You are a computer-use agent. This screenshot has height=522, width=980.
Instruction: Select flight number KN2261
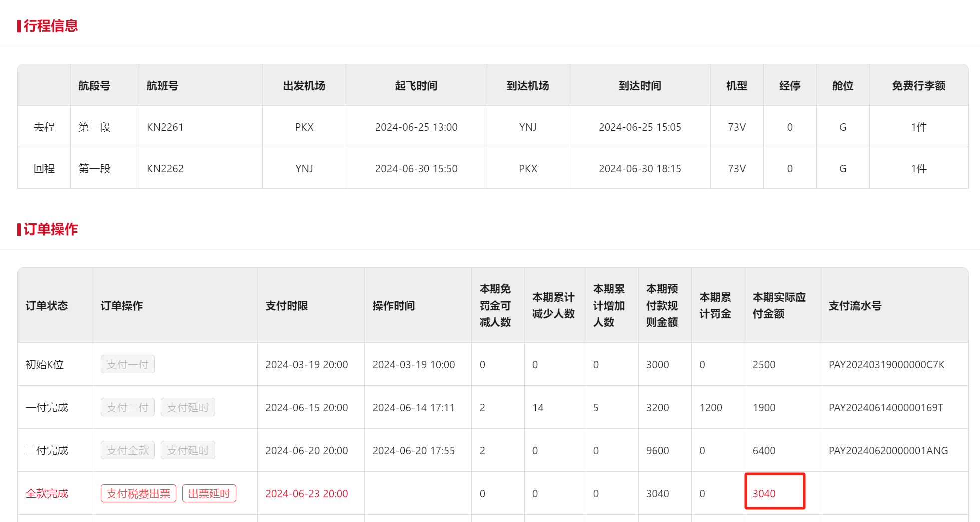pyautogui.click(x=165, y=127)
